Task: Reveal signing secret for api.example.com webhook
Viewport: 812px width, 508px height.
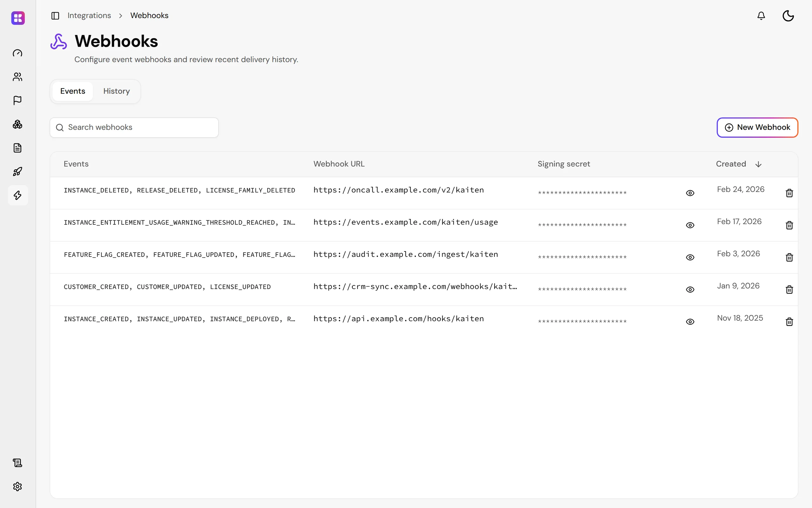Action: coord(690,322)
